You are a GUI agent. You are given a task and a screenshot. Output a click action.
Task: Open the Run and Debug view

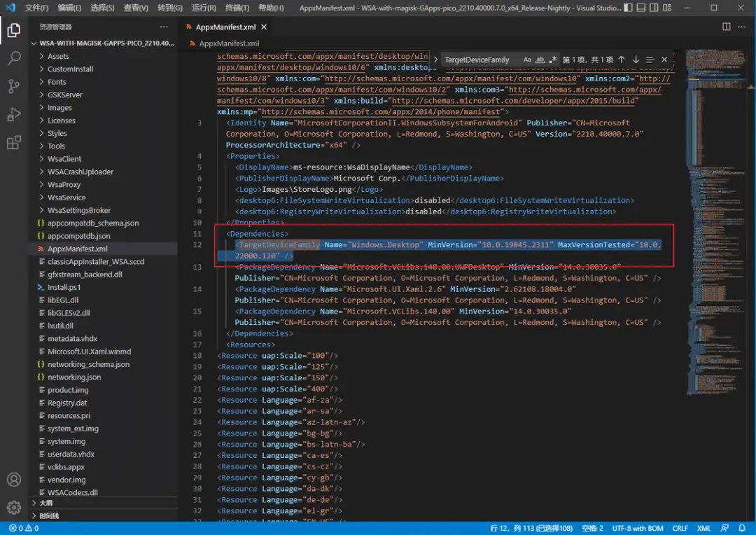pyautogui.click(x=14, y=115)
